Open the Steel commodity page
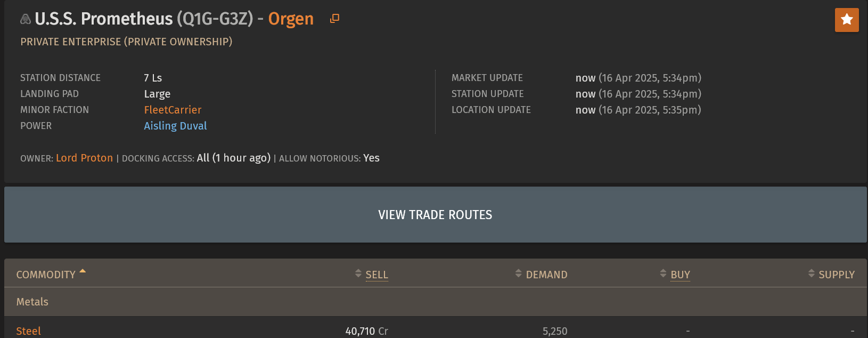The image size is (868, 338). pyautogui.click(x=28, y=331)
